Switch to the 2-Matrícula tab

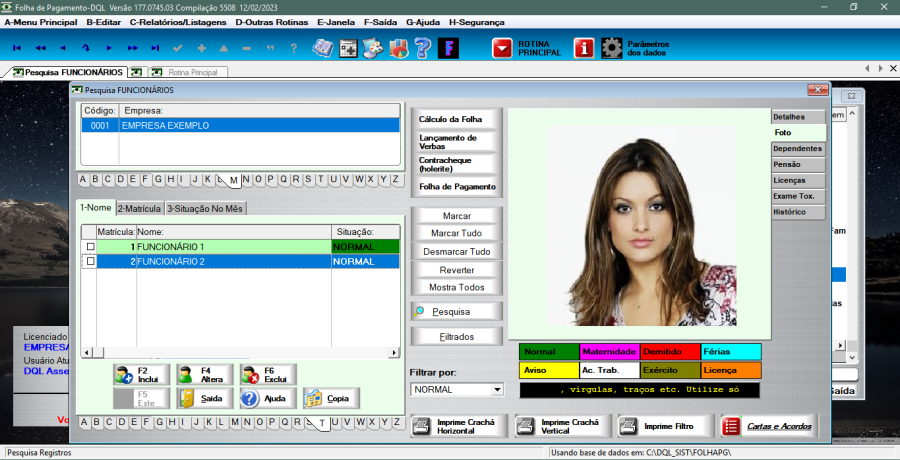pyautogui.click(x=139, y=209)
